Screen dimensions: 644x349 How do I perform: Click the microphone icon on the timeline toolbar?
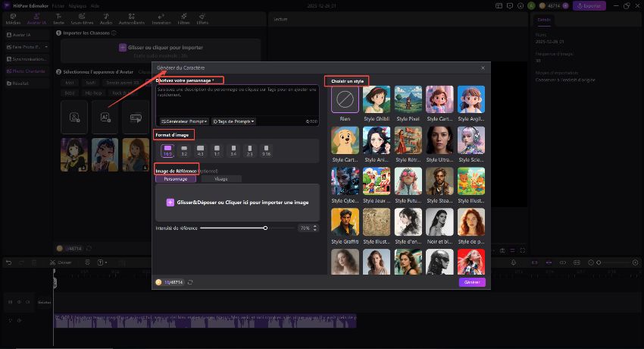click(x=514, y=263)
